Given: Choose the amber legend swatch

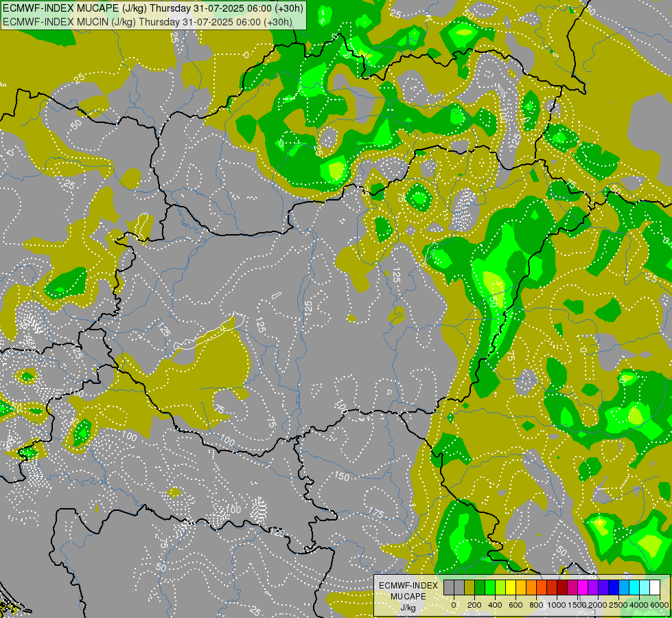Looking at the screenshot, I should [x=521, y=587].
